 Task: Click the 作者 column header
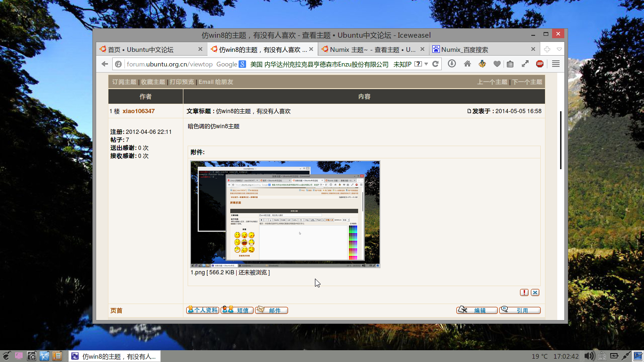146,97
